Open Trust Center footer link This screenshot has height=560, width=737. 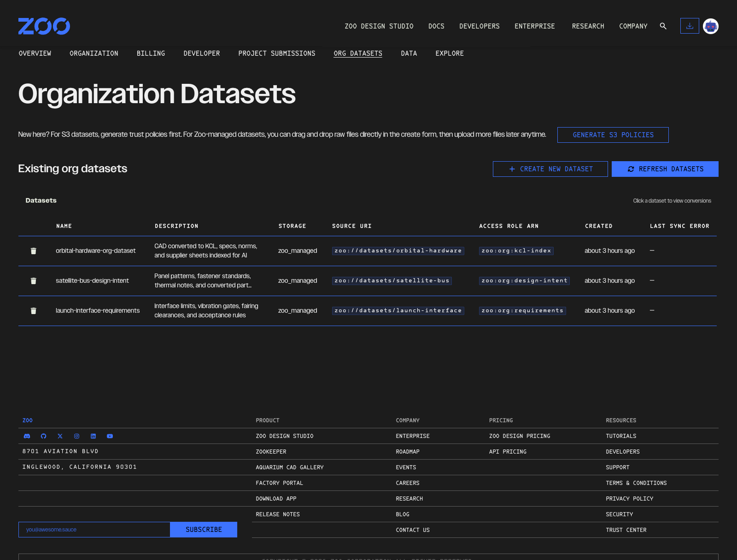click(626, 530)
